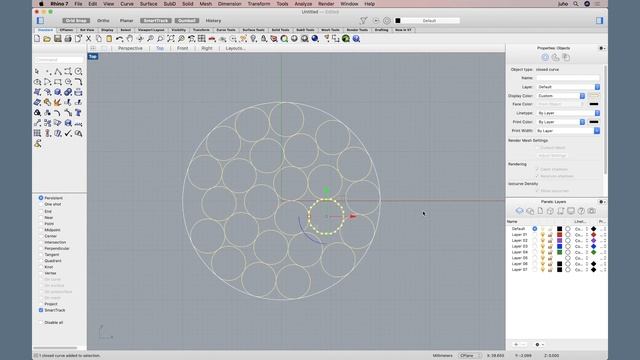Enable the Tangent object snap
The width and height of the screenshot is (640, 360).
pos(41,255)
